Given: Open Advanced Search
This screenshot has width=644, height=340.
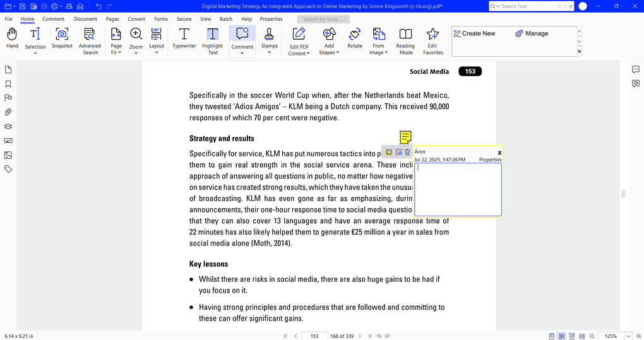Looking at the screenshot, I should pyautogui.click(x=90, y=41).
